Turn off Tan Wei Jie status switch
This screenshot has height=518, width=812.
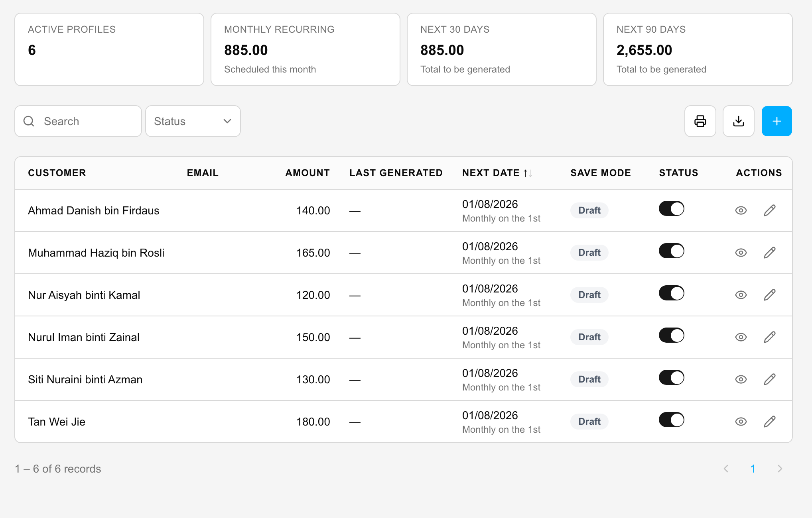[671, 420]
